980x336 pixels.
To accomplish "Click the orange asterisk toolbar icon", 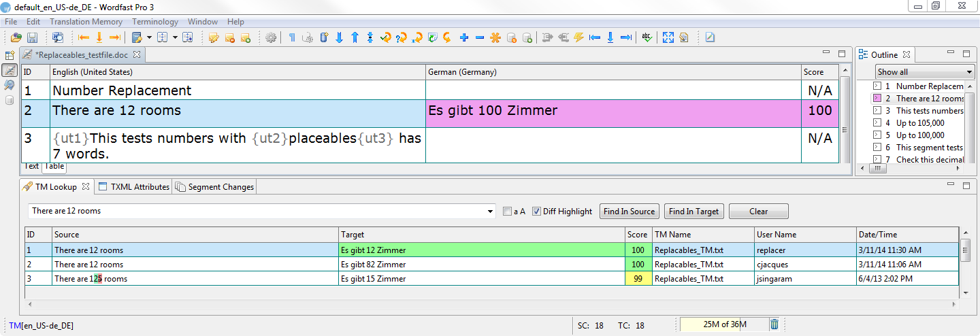I will [495, 37].
